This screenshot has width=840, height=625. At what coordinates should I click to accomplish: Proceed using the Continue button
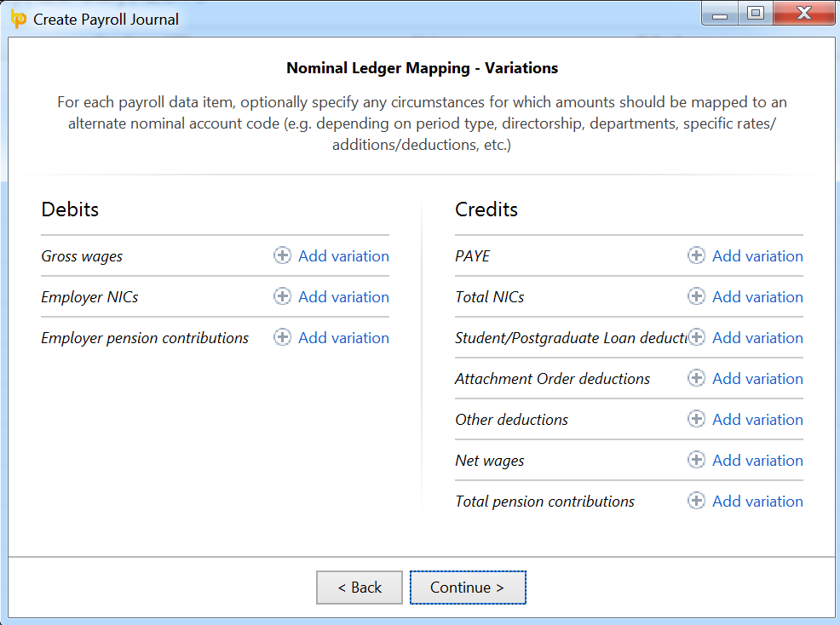tap(468, 588)
